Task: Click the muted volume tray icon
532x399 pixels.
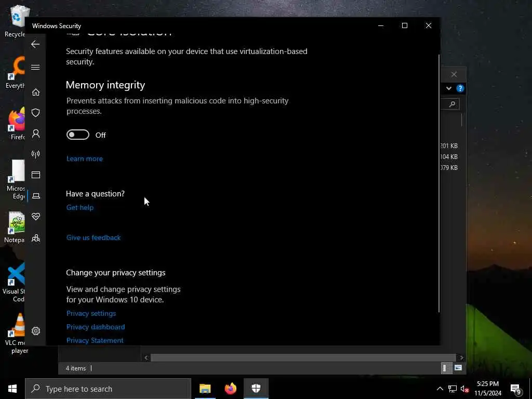Action: click(x=464, y=389)
